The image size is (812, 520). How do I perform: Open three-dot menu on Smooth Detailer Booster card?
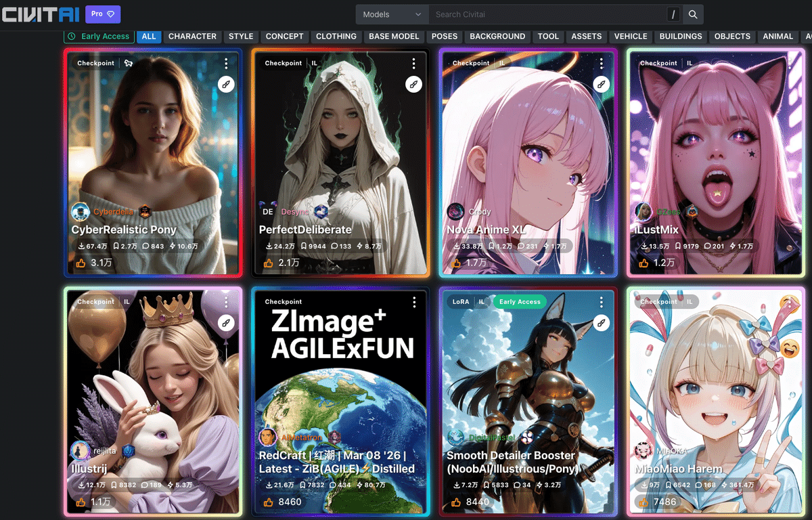pyautogui.click(x=601, y=301)
